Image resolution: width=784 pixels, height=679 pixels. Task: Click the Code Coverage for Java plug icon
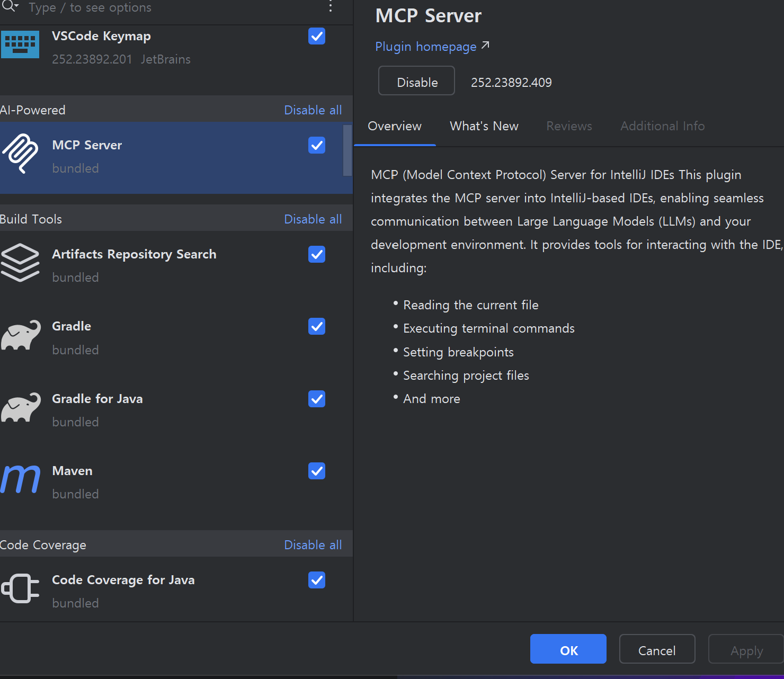[20, 588]
